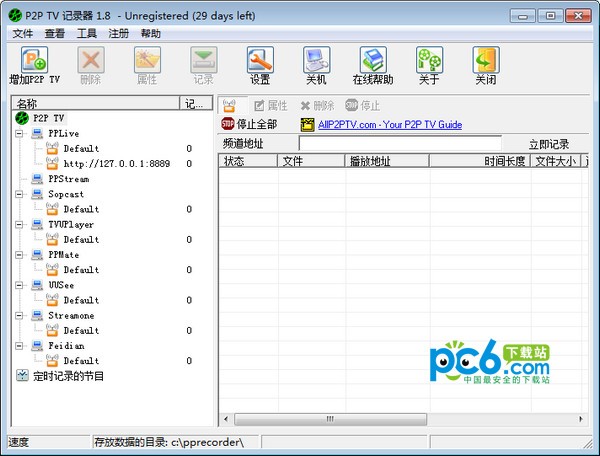The image size is (600, 456).
Task: Open the 工具 menu
Action: 86,34
